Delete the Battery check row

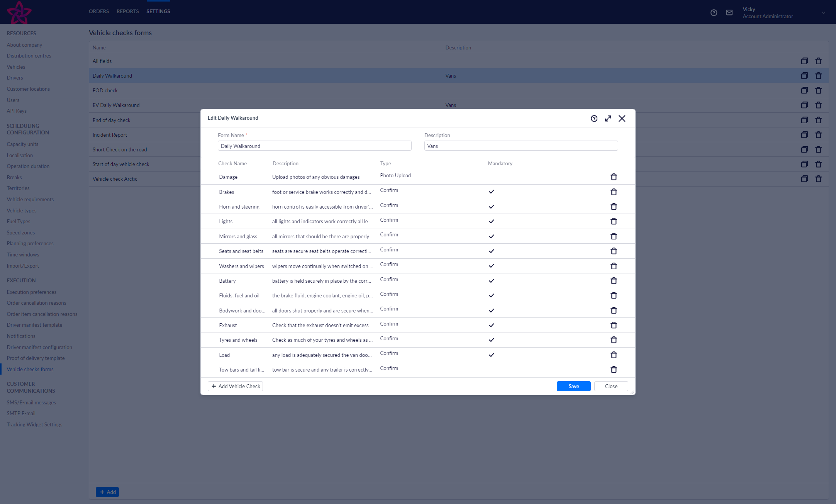tap(614, 281)
